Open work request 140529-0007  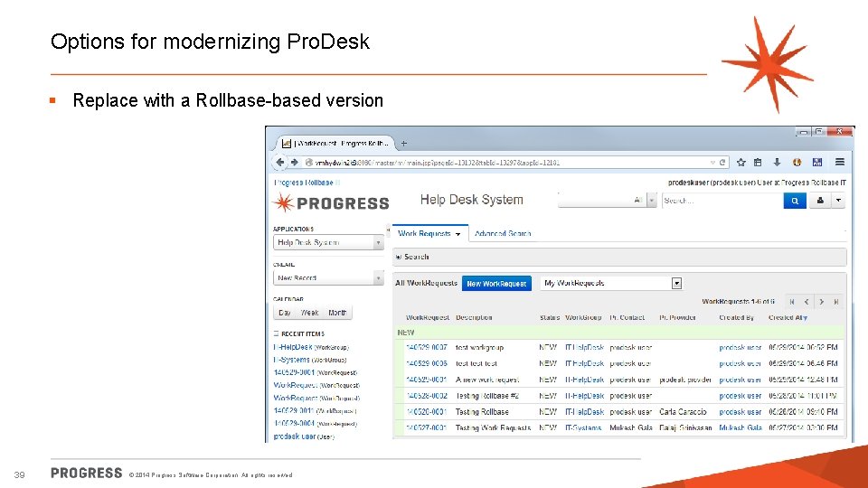coord(426,347)
